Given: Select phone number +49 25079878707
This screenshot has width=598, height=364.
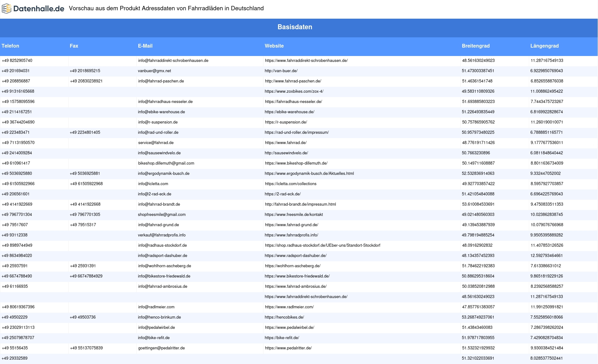Looking at the screenshot, I should coord(18,338).
